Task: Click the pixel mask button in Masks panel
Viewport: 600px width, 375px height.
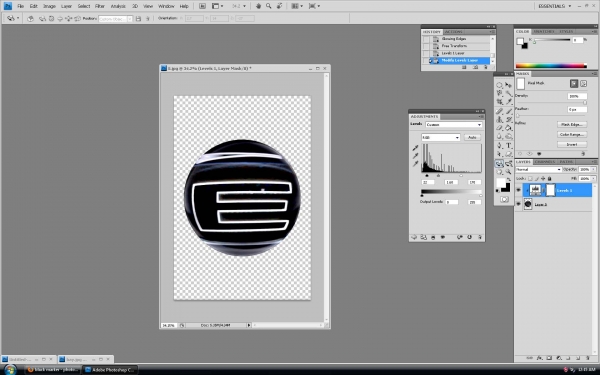Action: coord(574,83)
